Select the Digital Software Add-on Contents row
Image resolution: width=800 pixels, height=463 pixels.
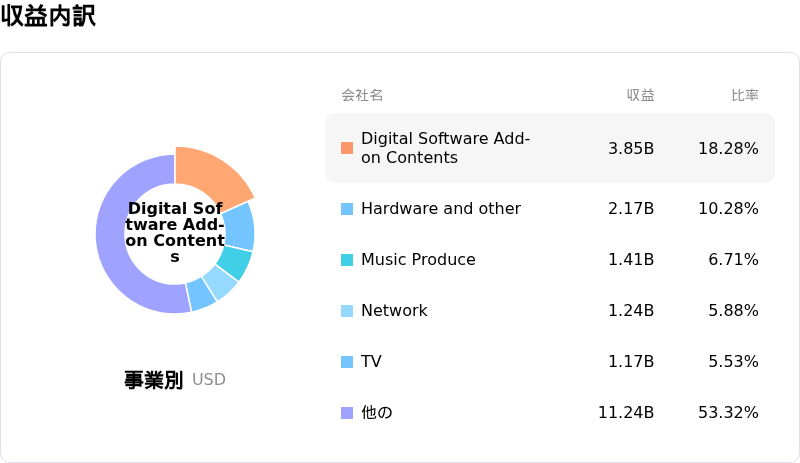tap(550, 148)
